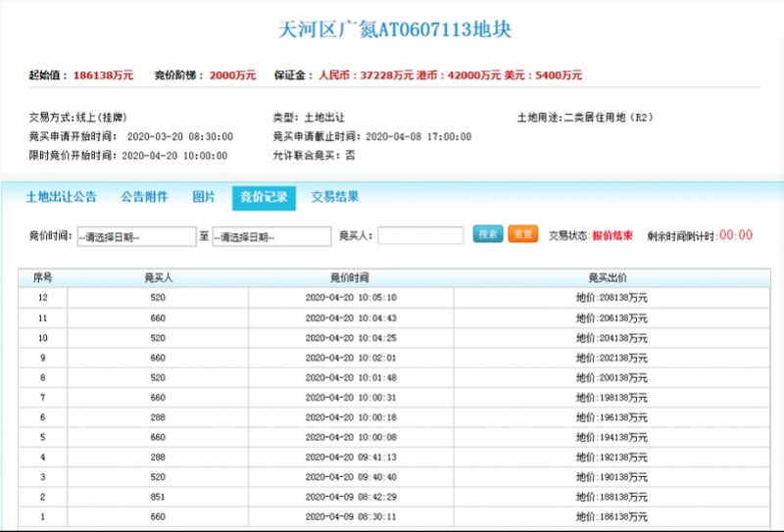Click the 序号 column header
The height and width of the screenshot is (532, 784).
tap(42, 277)
